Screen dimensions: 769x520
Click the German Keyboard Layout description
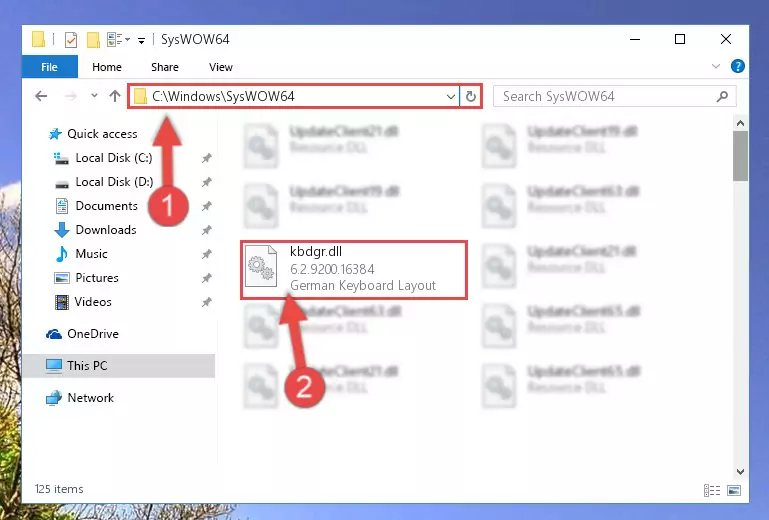tap(363, 285)
